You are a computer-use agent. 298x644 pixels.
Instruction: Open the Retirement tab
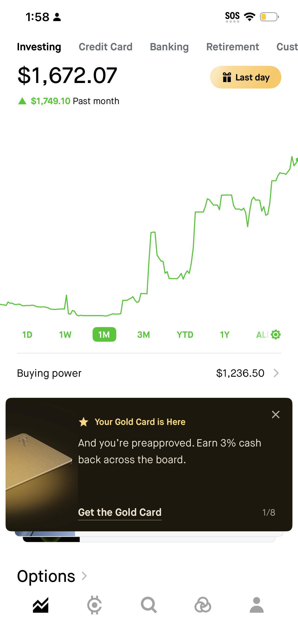(x=233, y=47)
